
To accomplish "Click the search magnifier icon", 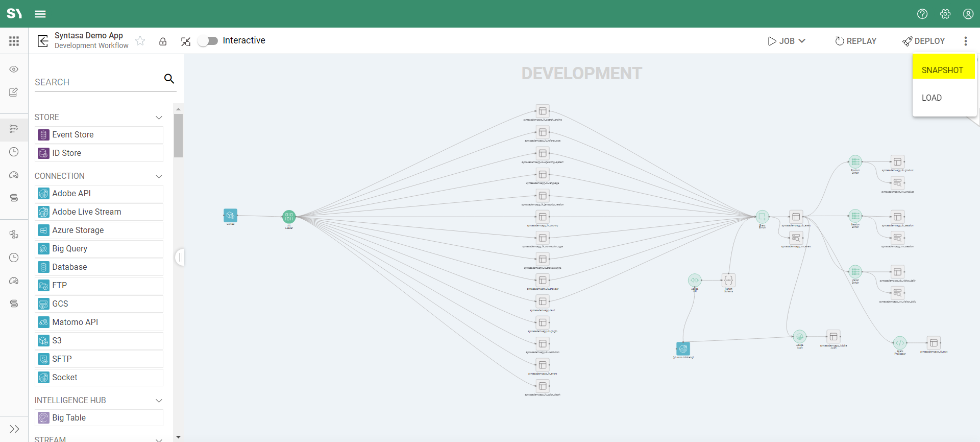I will (x=169, y=79).
